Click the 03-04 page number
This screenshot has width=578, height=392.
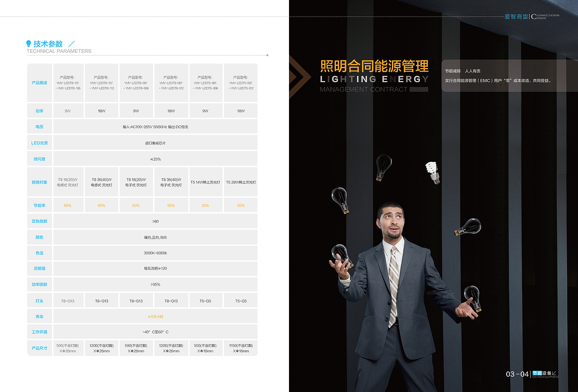pyautogui.click(x=517, y=374)
